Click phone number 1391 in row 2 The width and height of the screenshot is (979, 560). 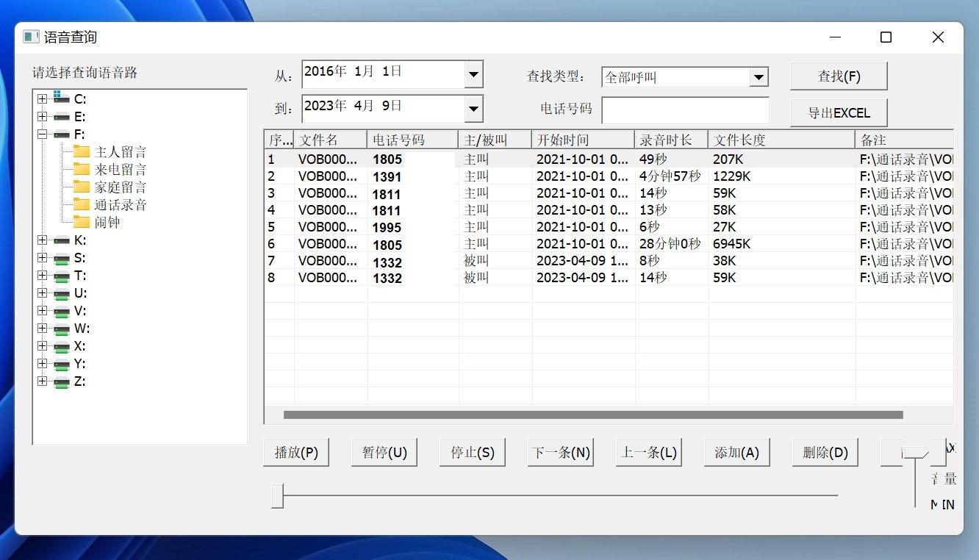click(387, 177)
